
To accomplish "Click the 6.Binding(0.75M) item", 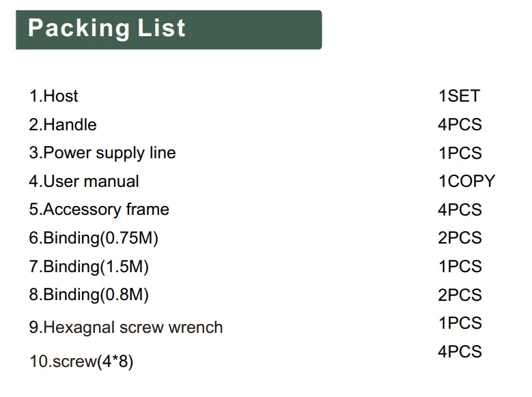I will pos(94,238).
